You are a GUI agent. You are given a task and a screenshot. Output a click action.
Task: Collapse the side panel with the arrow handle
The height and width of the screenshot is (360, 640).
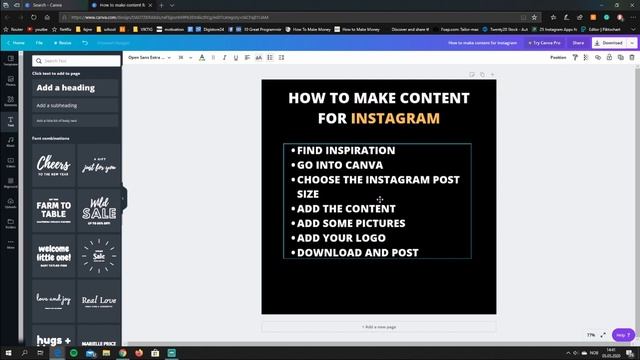point(124,199)
